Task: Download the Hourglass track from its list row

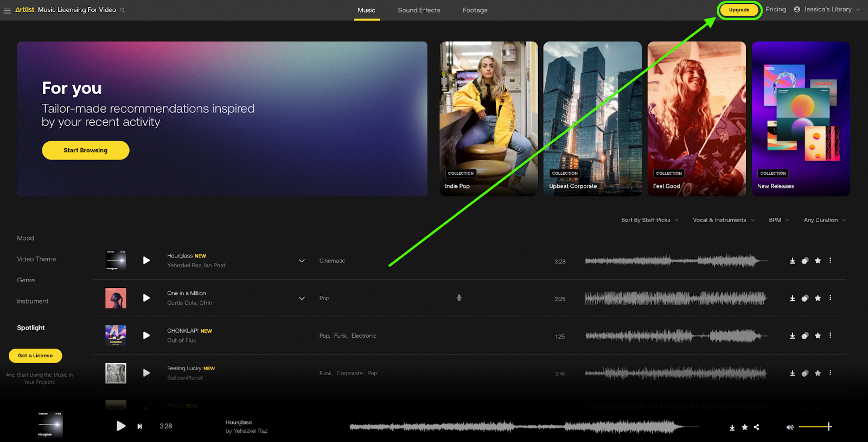Action: tap(793, 261)
